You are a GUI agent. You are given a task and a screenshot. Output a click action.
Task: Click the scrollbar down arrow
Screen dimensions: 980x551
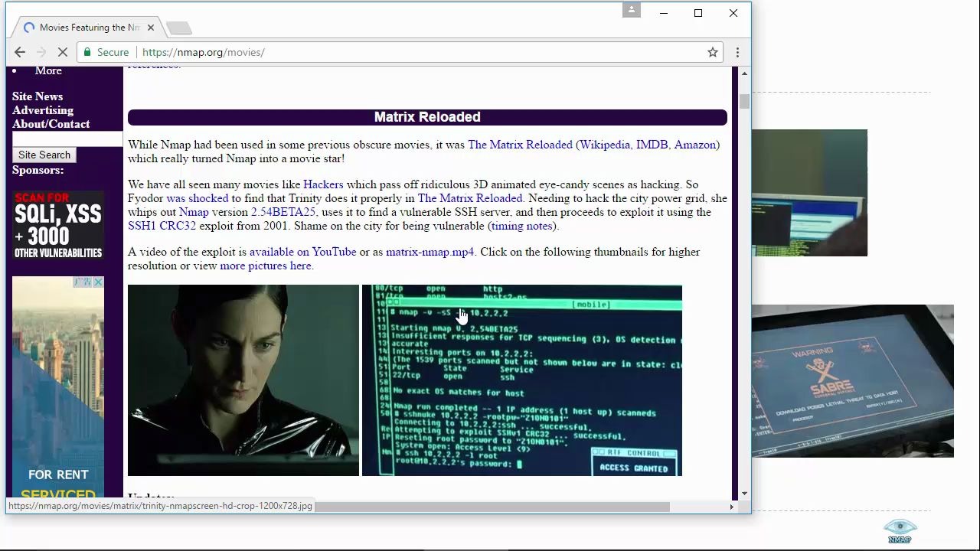click(x=744, y=494)
